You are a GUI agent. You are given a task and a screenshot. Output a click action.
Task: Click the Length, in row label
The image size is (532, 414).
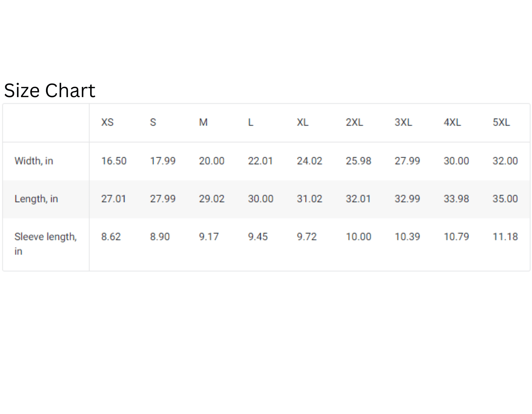(x=36, y=199)
